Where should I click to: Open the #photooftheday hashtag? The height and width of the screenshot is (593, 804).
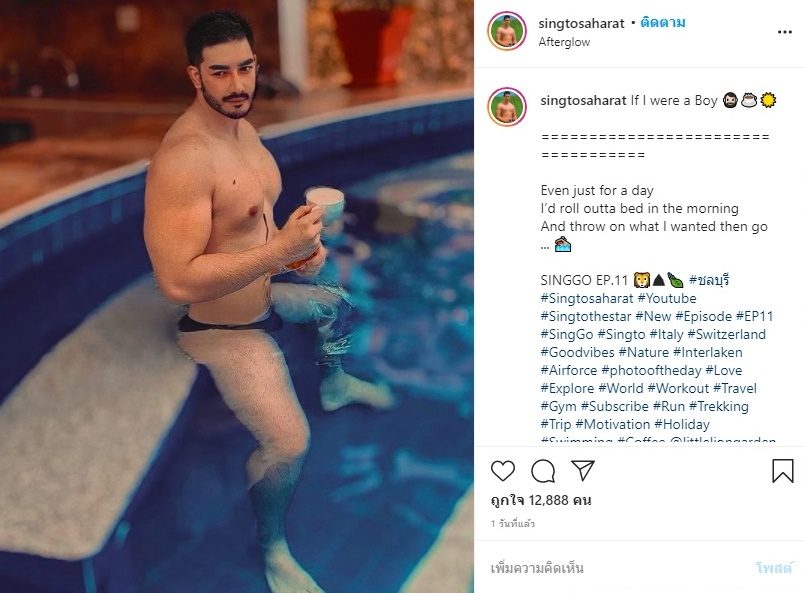(651, 370)
